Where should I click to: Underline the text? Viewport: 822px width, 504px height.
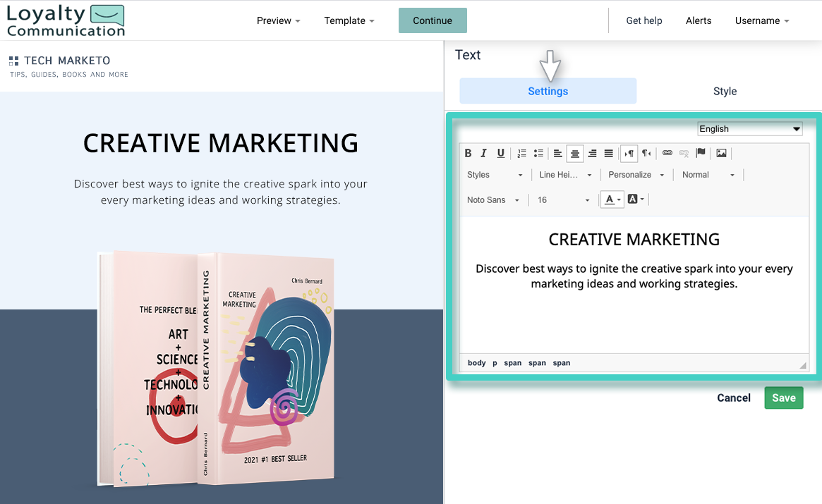click(x=500, y=153)
